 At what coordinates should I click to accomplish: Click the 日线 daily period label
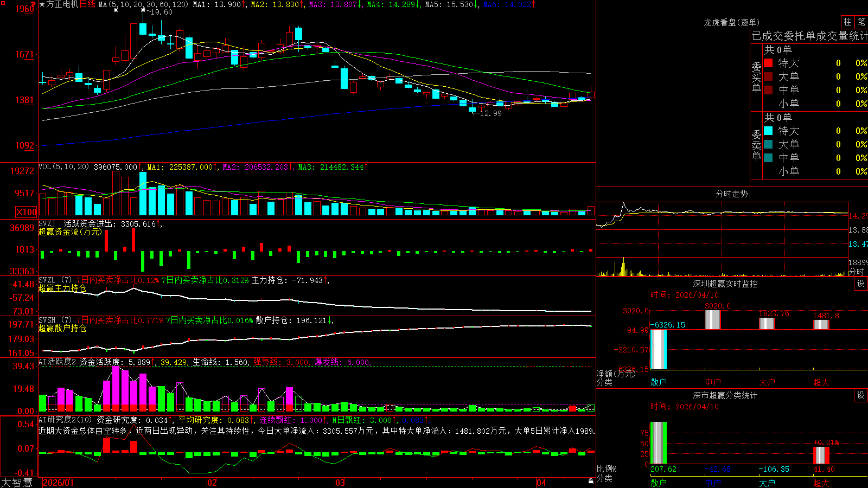[87, 4]
